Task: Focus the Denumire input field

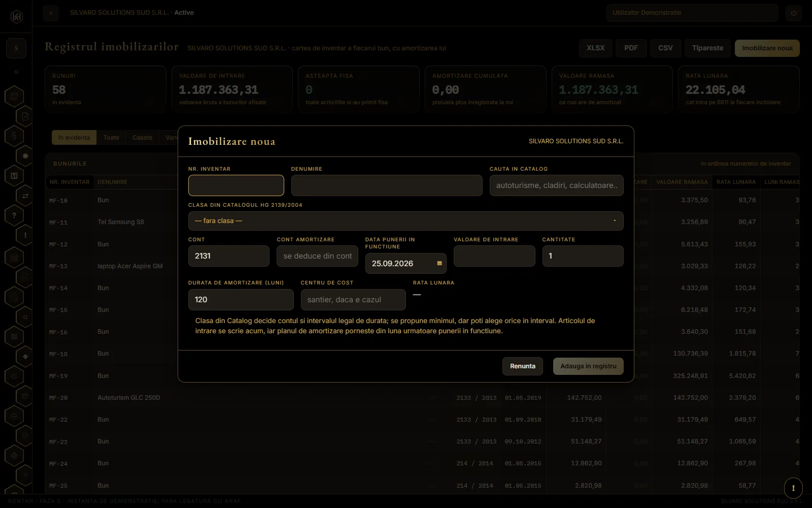Action: pyautogui.click(x=387, y=185)
